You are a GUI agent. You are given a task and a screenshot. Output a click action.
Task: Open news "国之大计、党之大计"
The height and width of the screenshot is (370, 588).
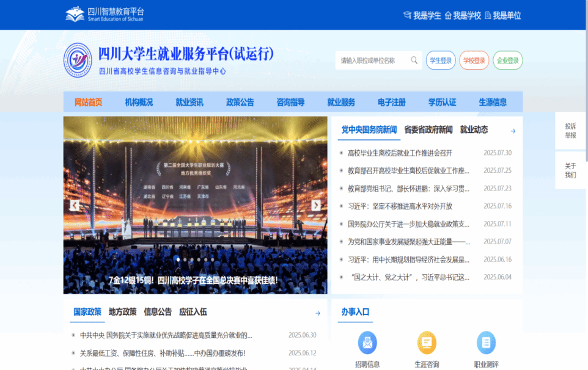tap(410, 277)
